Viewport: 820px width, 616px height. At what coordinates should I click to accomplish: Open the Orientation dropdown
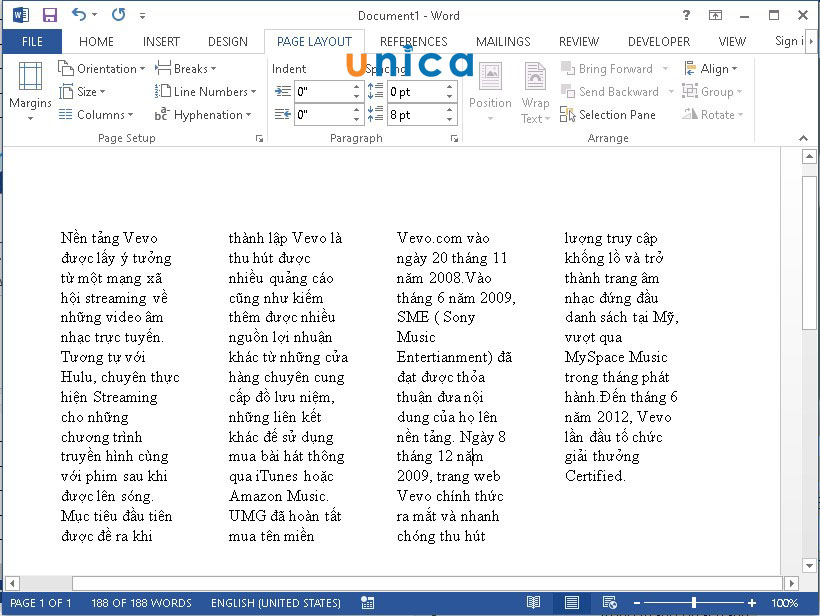101,69
